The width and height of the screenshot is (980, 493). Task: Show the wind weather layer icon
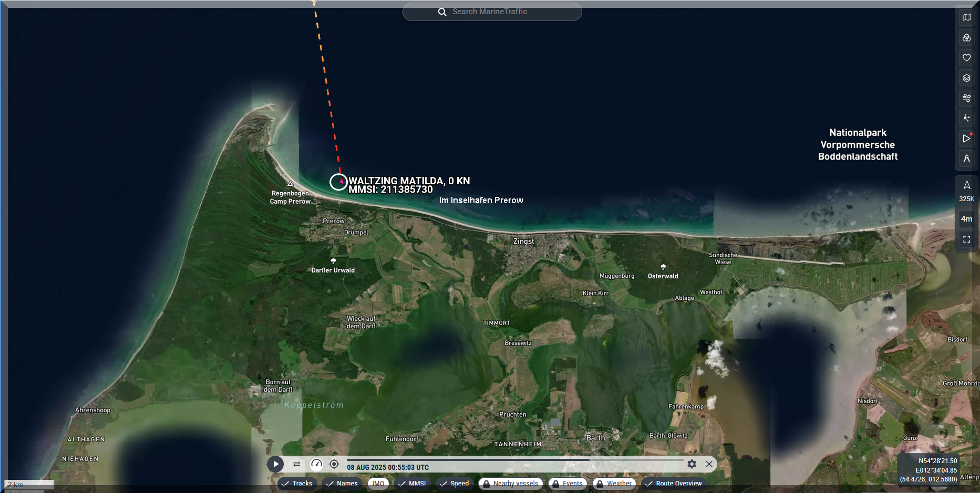(x=966, y=98)
